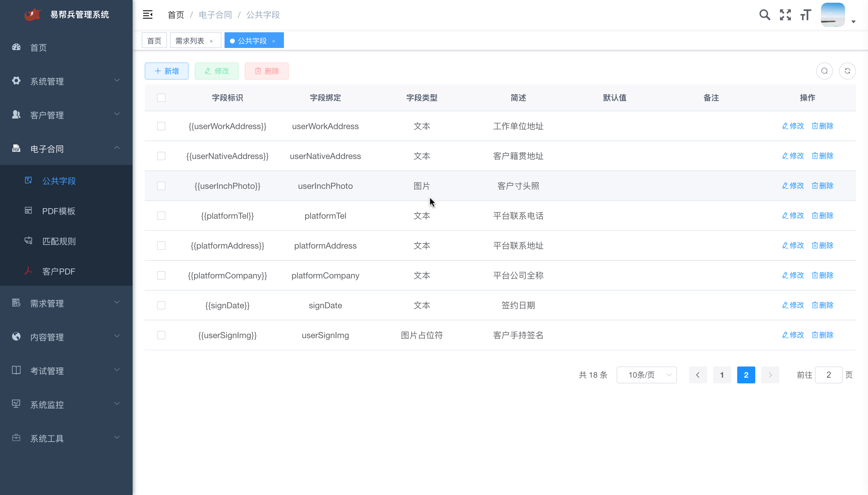The image size is (868, 495).
Task: Delete the userWorkAddress row via 删除
Action: pyautogui.click(x=822, y=126)
